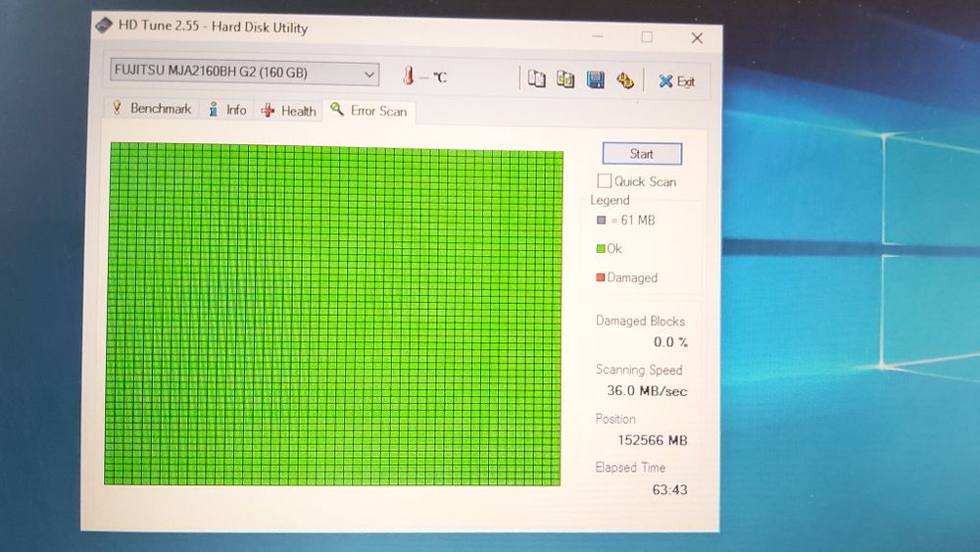Viewport: 980px width, 552px height.
Task: Switch to the Health tab
Action: click(x=289, y=111)
